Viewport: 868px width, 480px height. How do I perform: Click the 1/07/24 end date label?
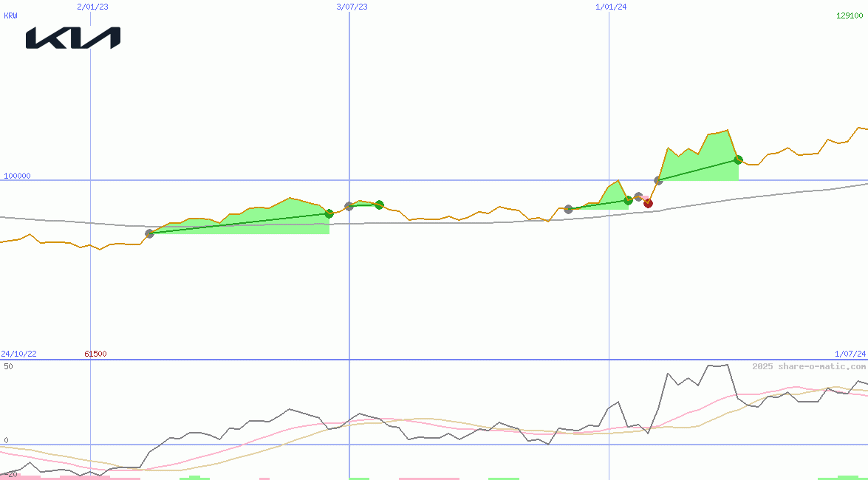850,354
